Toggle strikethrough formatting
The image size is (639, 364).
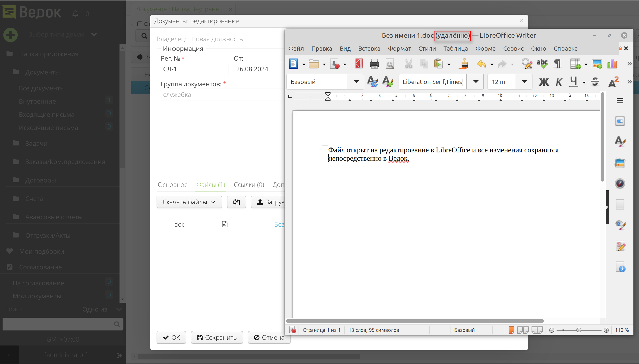pyautogui.click(x=595, y=82)
